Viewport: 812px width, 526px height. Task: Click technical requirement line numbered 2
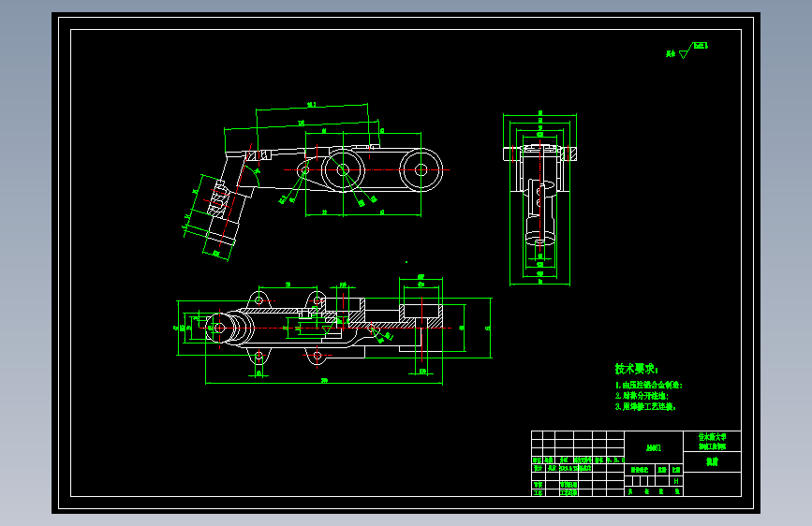click(x=642, y=396)
